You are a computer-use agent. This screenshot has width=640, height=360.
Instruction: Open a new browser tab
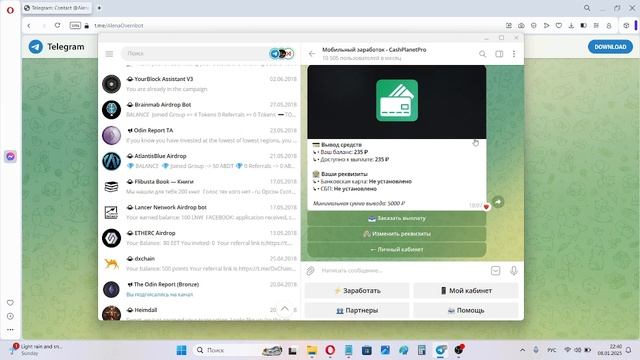(99, 8)
